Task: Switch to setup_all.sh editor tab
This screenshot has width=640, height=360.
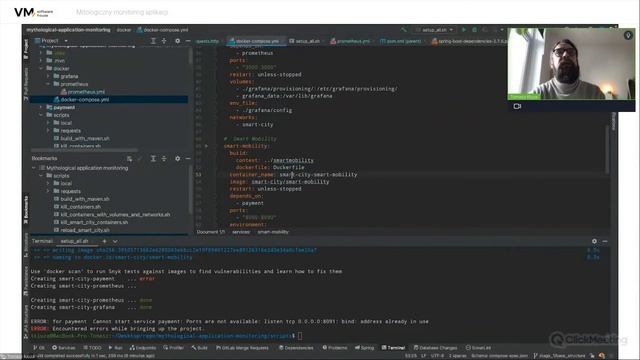Action: [x=306, y=41]
